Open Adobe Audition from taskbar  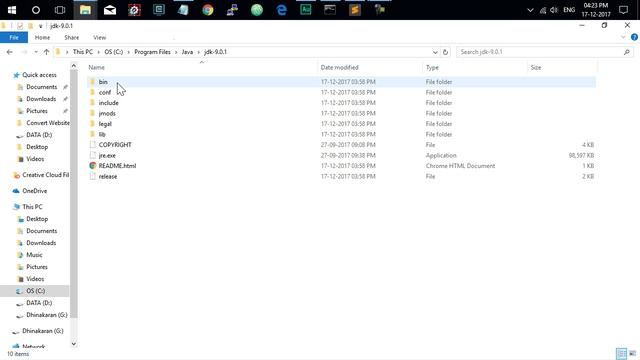(x=306, y=10)
